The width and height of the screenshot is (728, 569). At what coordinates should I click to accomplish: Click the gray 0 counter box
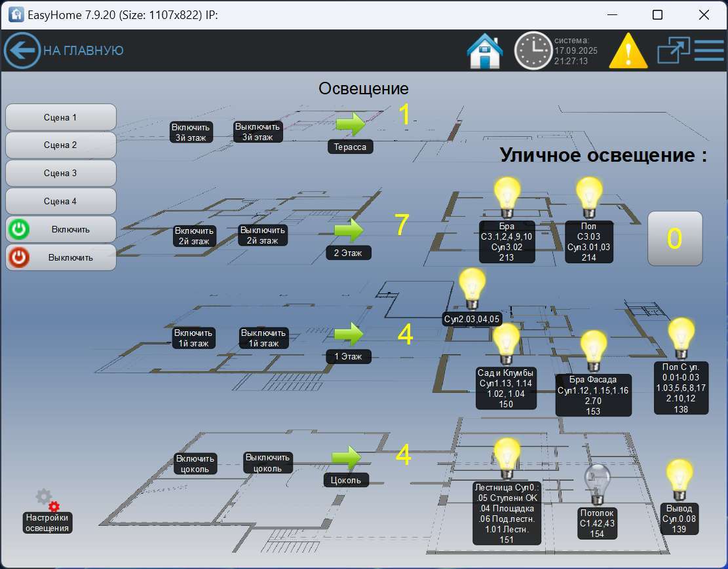click(675, 238)
